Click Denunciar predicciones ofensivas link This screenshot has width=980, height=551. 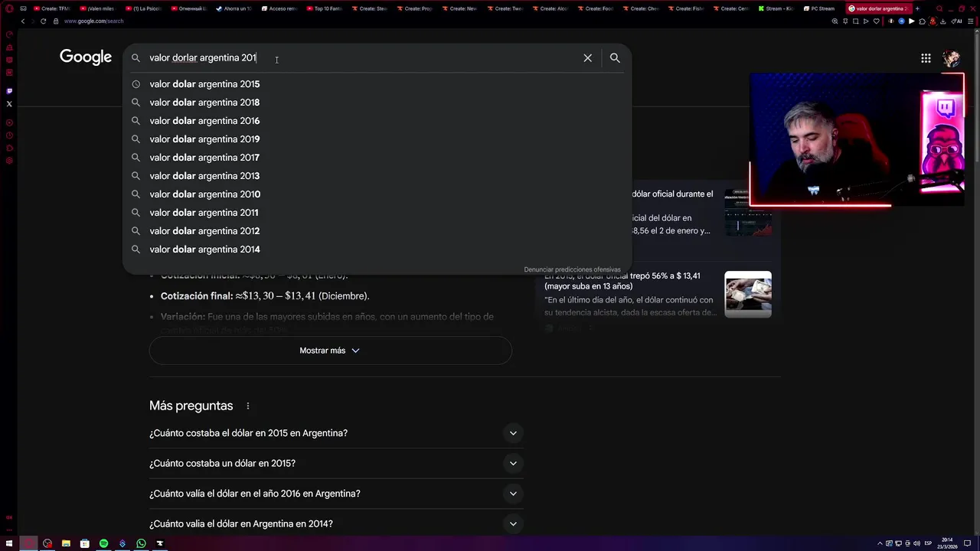(572, 269)
